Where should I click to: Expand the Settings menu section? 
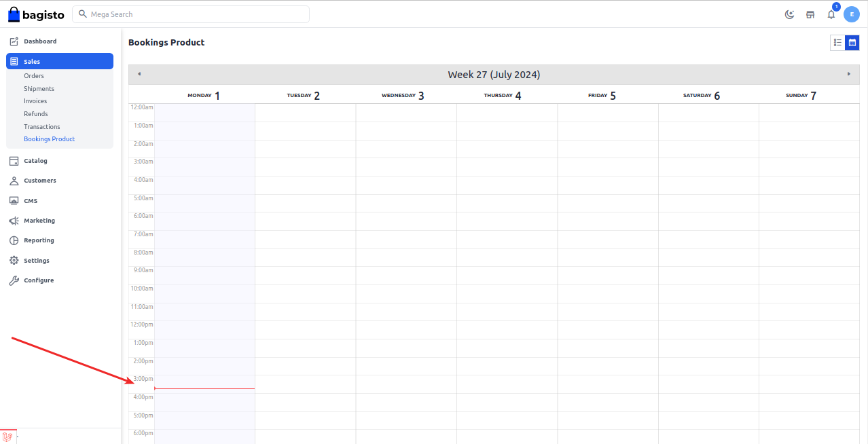pyautogui.click(x=36, y=261)
